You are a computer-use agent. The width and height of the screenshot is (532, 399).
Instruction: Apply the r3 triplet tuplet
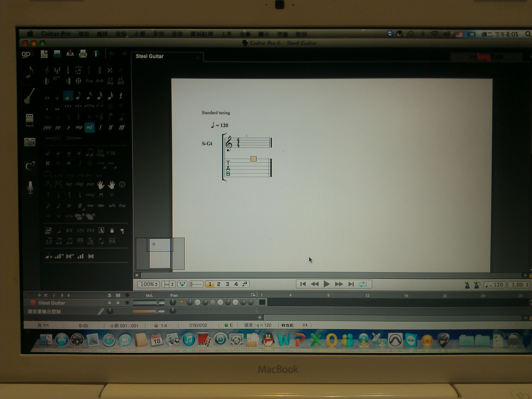(x=68, y=106)
